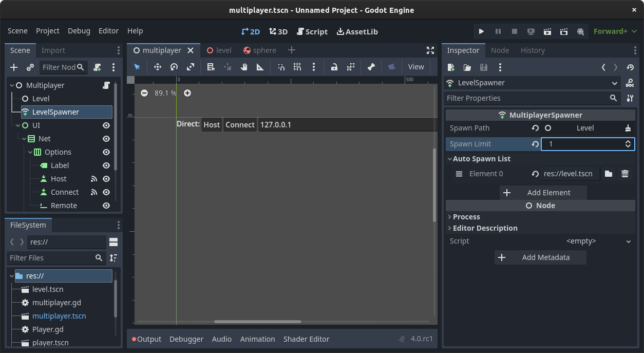Open the Debug menu
This screenshot has width=644, height=353.
pos(79,31)
